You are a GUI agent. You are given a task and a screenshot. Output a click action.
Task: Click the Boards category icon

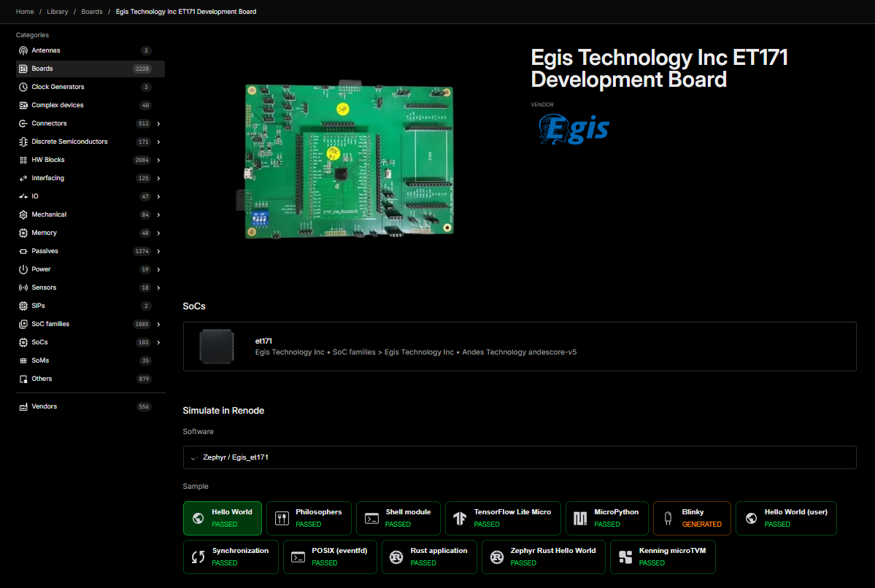(23, 69)
